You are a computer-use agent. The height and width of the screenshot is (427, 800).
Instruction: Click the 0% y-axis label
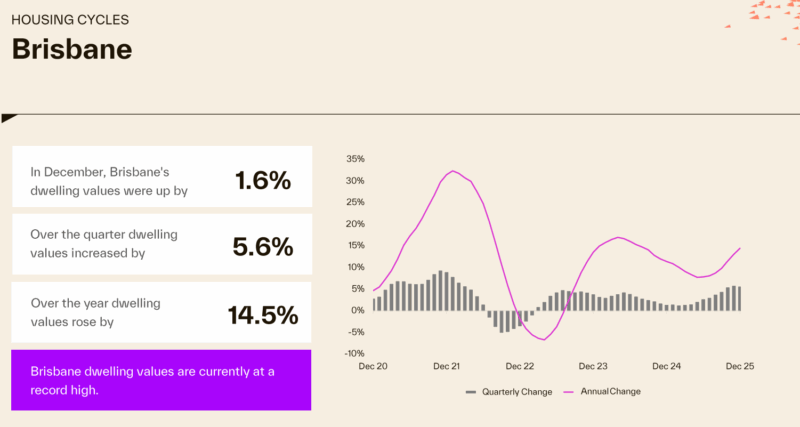coord(358,310)
